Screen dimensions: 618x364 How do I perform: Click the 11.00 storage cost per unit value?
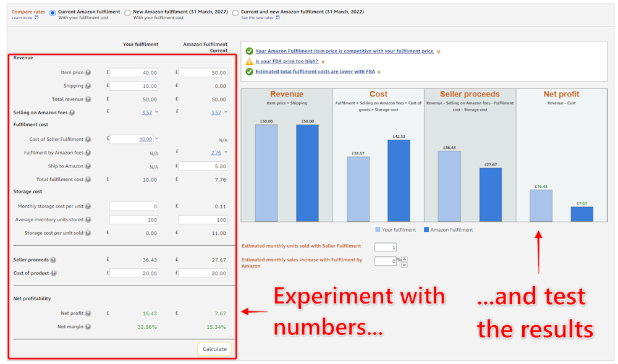[219, 233]
